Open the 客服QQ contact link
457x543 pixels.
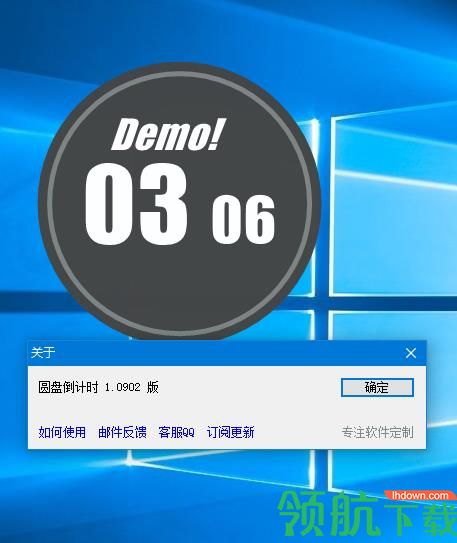[x=176, y=432]
